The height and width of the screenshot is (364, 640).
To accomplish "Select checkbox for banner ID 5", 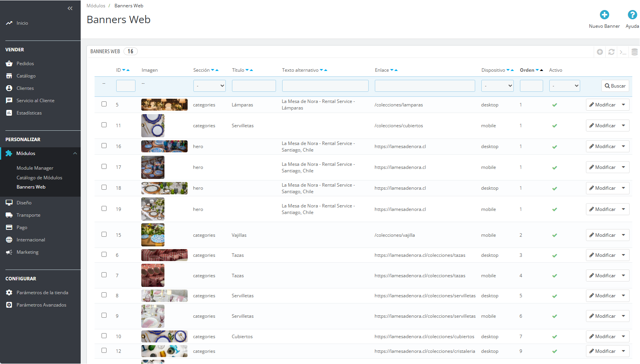I will 104,104.
